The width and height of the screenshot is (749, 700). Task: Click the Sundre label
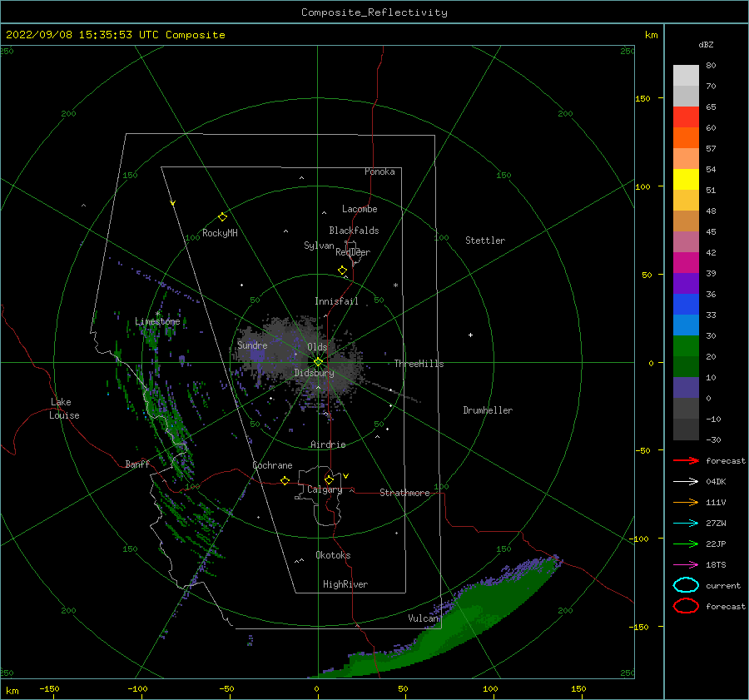[x=252, y=345]
